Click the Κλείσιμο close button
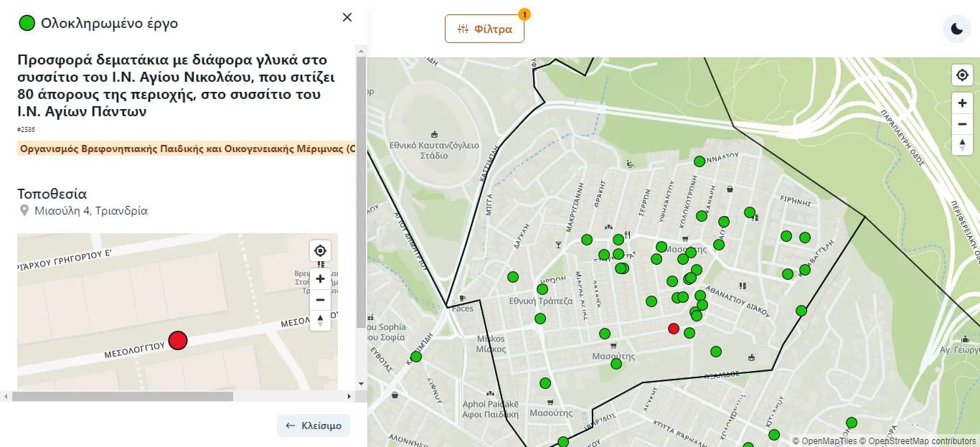This screenshot has width=980, height=447. pyautogui.click(x=314, y=425)
